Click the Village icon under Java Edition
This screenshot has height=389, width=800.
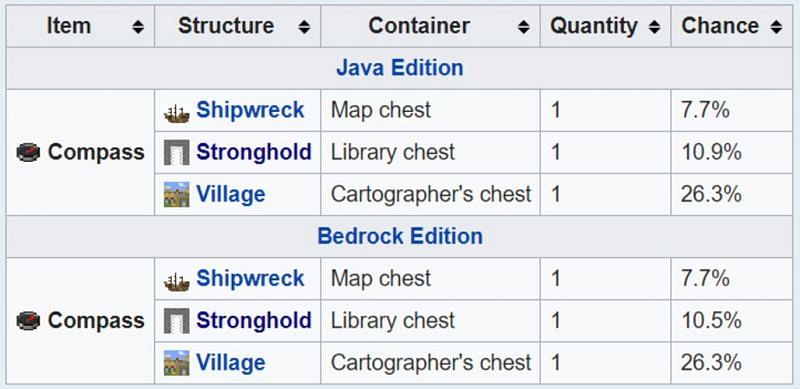(177, 194)
